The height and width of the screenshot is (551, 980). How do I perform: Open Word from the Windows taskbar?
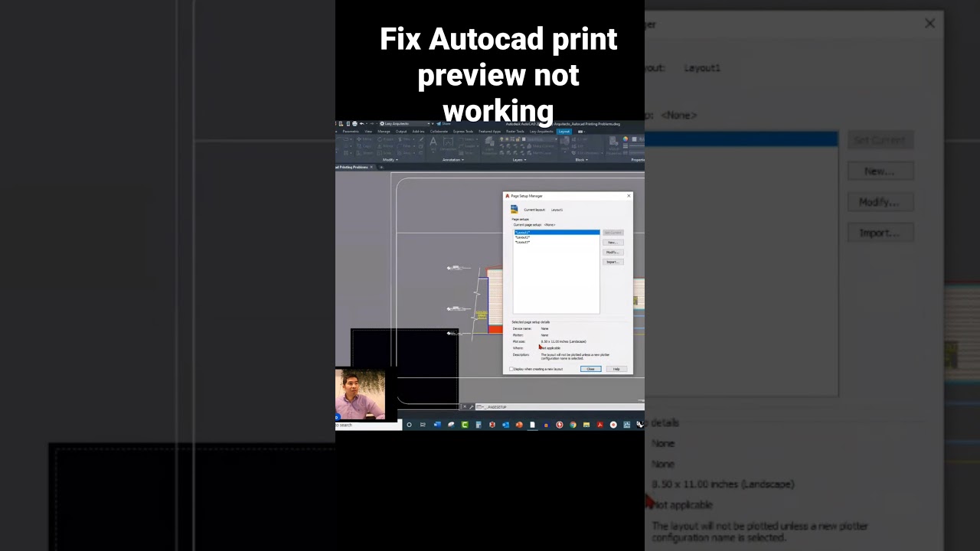pyautogui.click(x=437, y=425)
